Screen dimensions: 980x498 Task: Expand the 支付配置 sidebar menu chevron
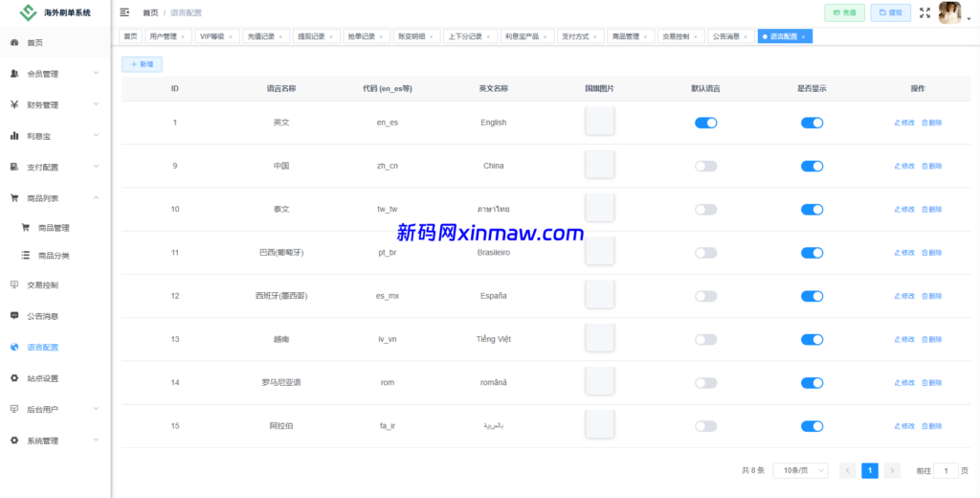(97, 167)
